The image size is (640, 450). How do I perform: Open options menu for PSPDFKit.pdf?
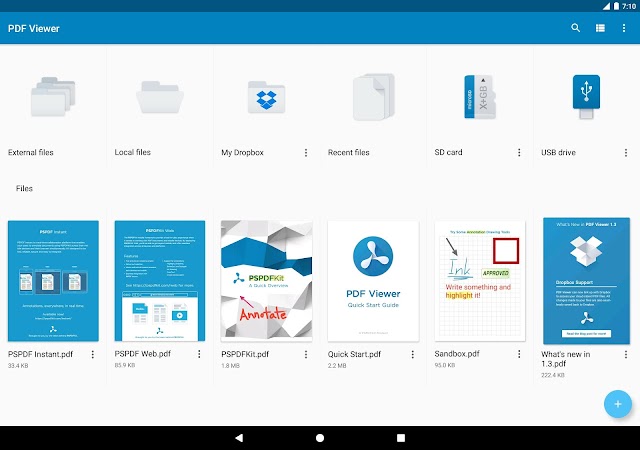pos(306,354)
